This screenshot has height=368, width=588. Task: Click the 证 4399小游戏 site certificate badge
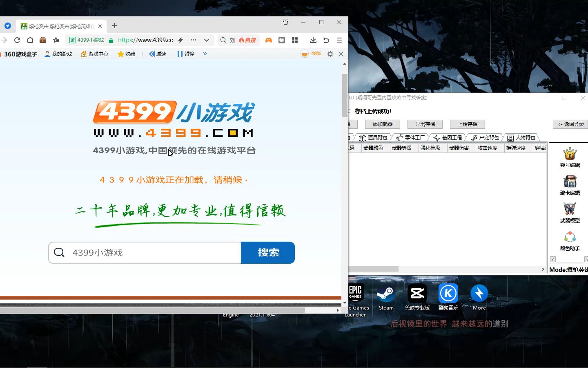coord(87,40)
